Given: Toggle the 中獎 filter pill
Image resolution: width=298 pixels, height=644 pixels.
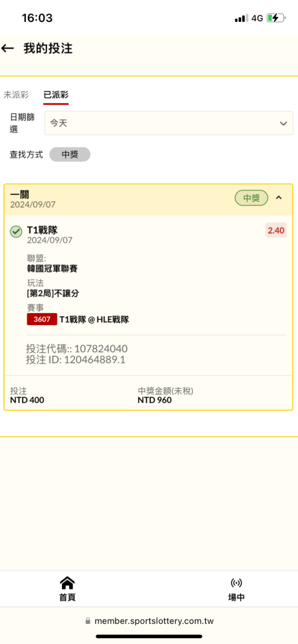Looking at the screenshot, I should (70, 155).
